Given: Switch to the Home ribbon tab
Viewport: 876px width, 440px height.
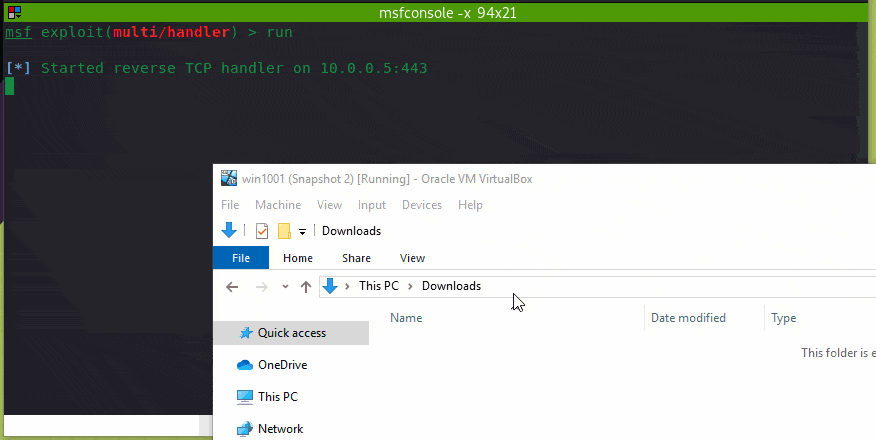Looking at the screenshot, I should click(x=298, y=258).
